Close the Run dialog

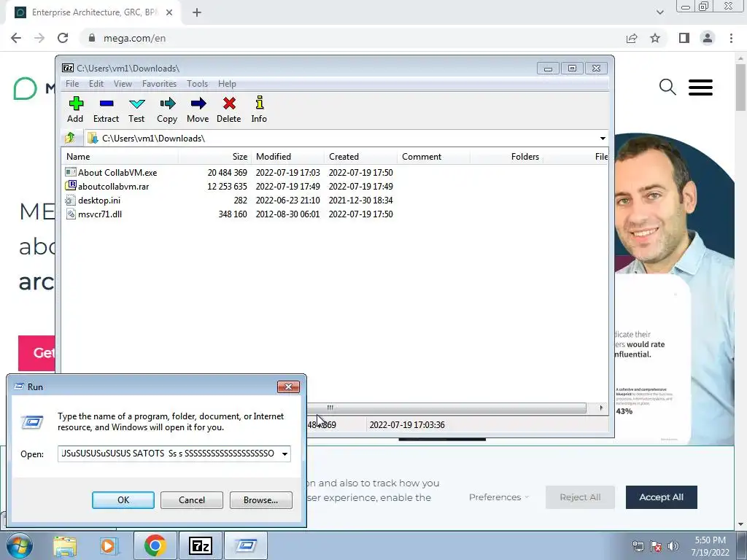click(288, 386)
